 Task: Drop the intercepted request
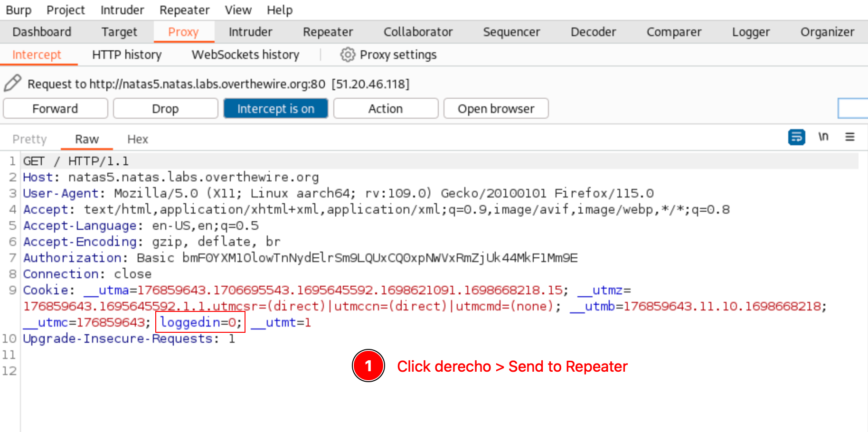pos(165,109)
